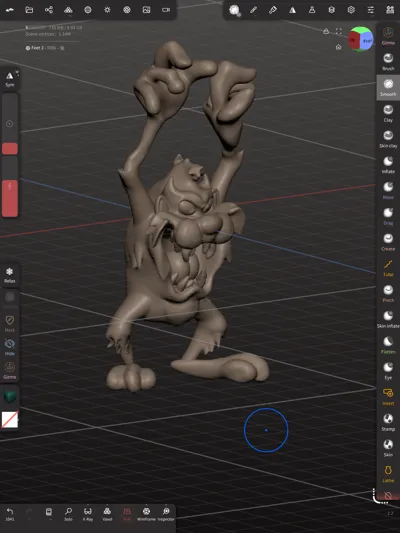The width and height of the screenshot is (400, 533).
Task: Open the camera settings menu
Action: pyautogui.click(x=166, y=10)
